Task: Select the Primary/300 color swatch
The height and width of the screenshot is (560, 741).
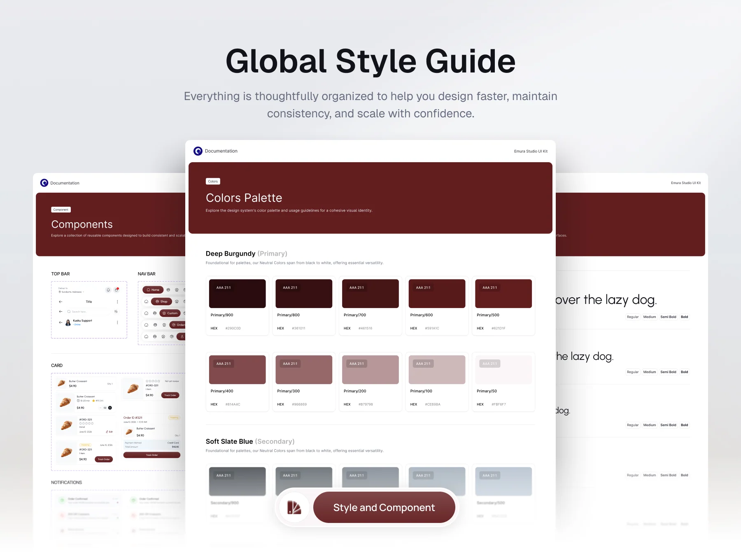Action: pyautogui.click(x=304, y=370)
